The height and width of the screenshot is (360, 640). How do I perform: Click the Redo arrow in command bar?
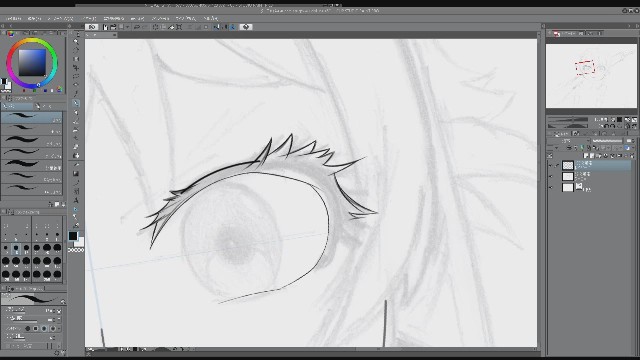(144, 27)
